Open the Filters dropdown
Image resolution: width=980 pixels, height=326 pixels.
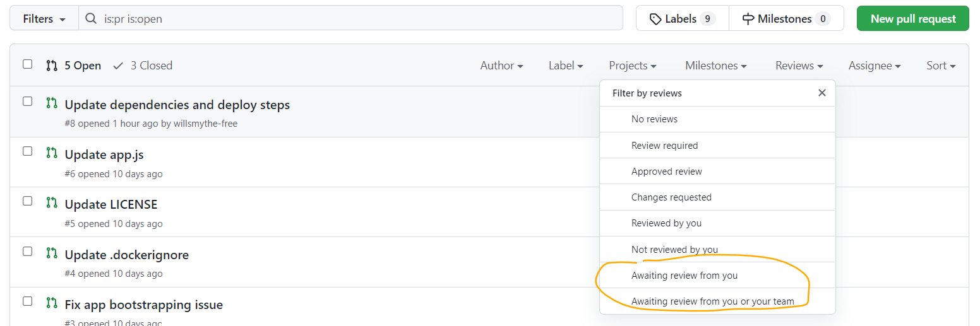tap(44, 19)
